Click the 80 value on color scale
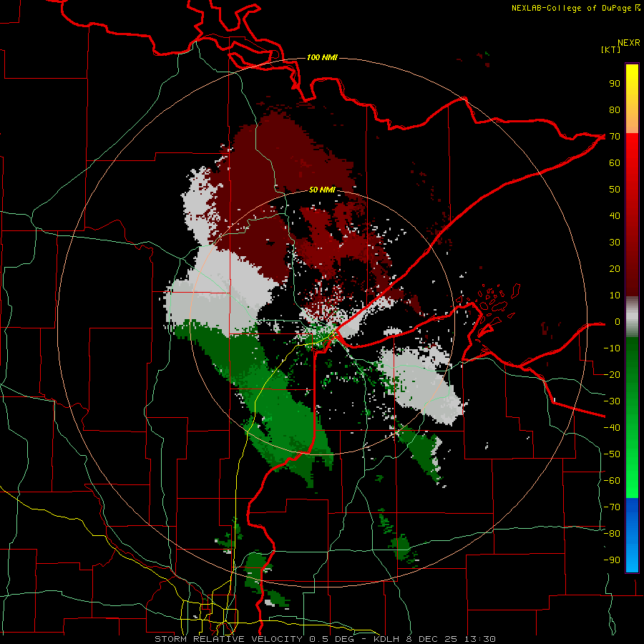The width and height of the screenshot is (644, 644). (615, 109)
